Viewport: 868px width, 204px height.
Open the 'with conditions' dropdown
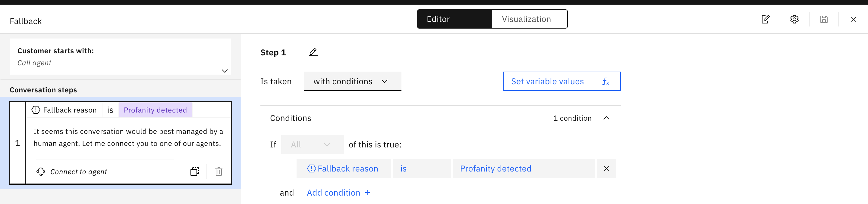pos(352,82)
